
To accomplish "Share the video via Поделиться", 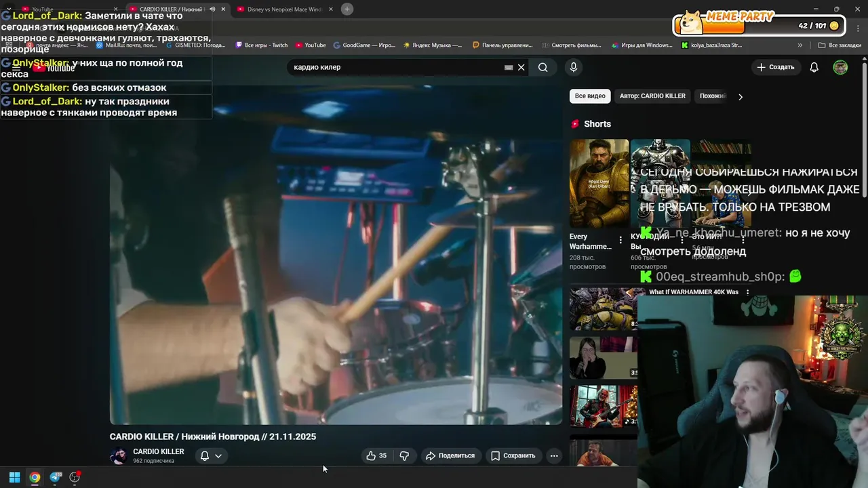I will click(450, 455).
